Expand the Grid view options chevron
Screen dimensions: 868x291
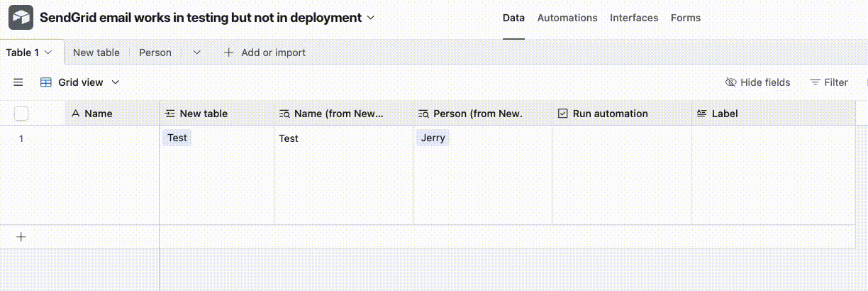(x=116, y=82)
